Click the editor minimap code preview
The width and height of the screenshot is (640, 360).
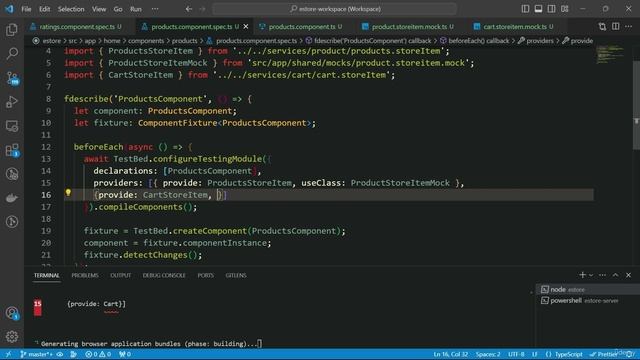[x=610, y=54]
